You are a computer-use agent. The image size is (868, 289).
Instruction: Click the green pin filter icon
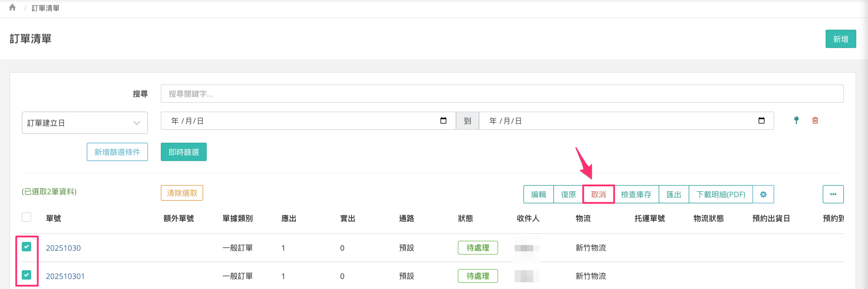click(x=796, y=120)
